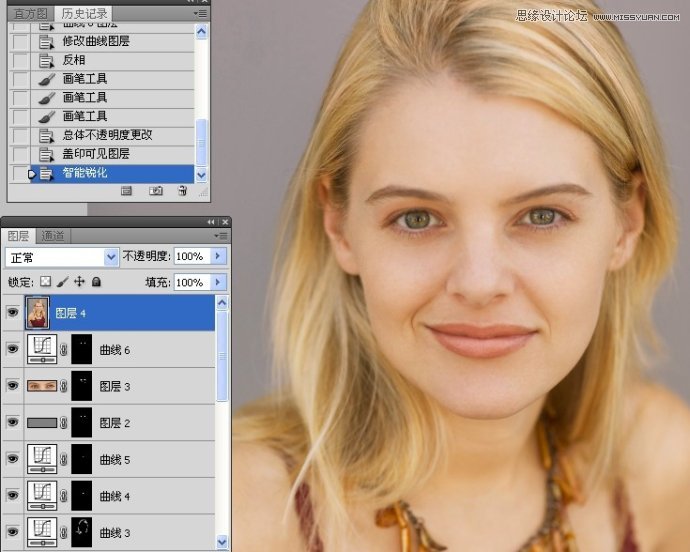The image size is (690, 552).
Task: Switch to 直方图 histogram tab
Action: tap(30, 14)
